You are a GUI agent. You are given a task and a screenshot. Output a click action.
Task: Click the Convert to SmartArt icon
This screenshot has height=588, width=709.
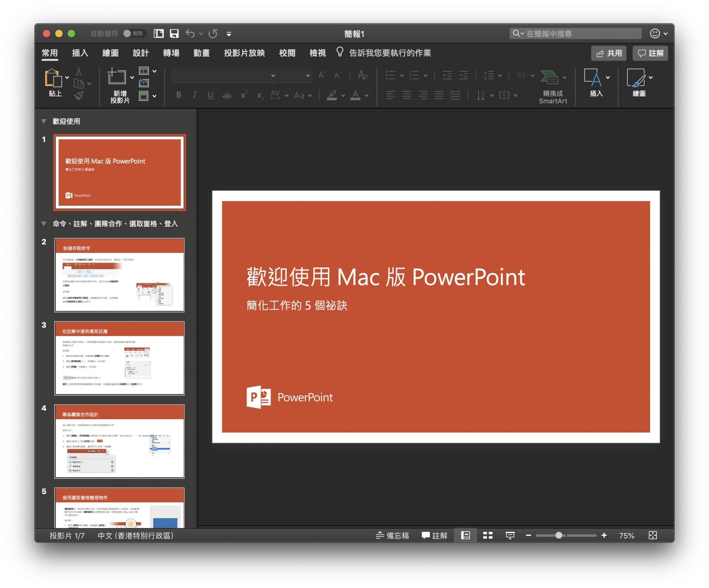(x=549, y=77)
